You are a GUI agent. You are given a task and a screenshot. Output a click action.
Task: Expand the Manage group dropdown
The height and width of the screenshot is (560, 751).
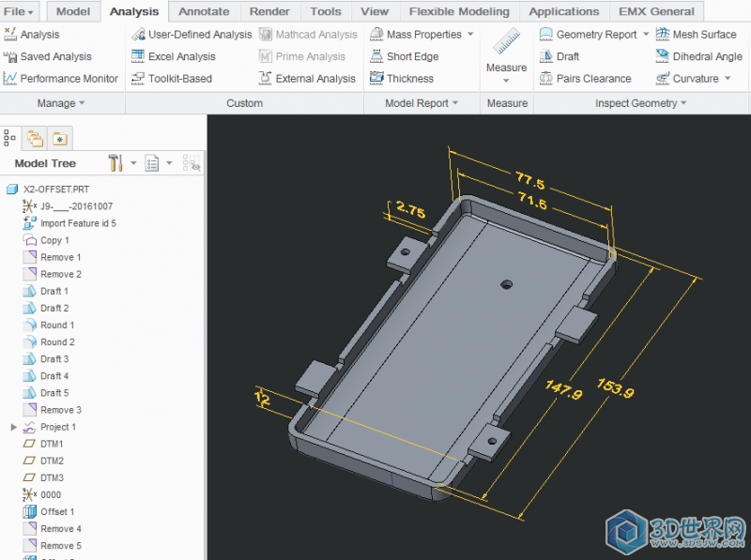(x=61, y=103)
